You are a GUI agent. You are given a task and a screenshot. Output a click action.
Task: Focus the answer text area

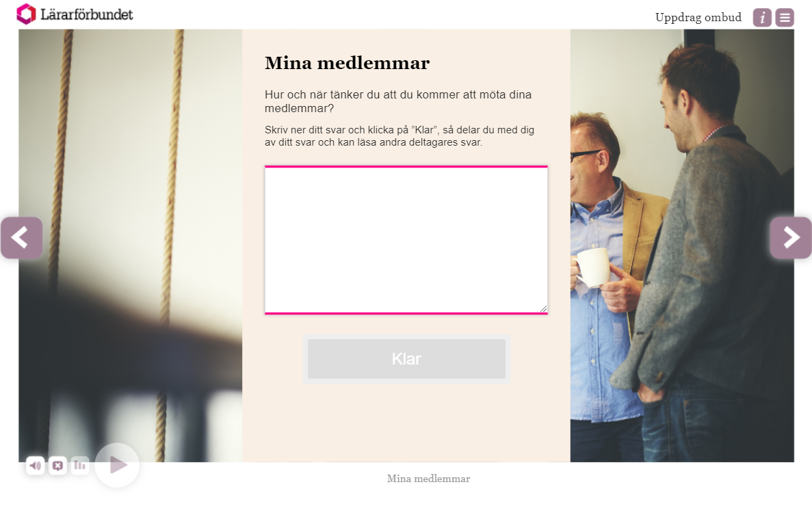click(x=406, y=239)
